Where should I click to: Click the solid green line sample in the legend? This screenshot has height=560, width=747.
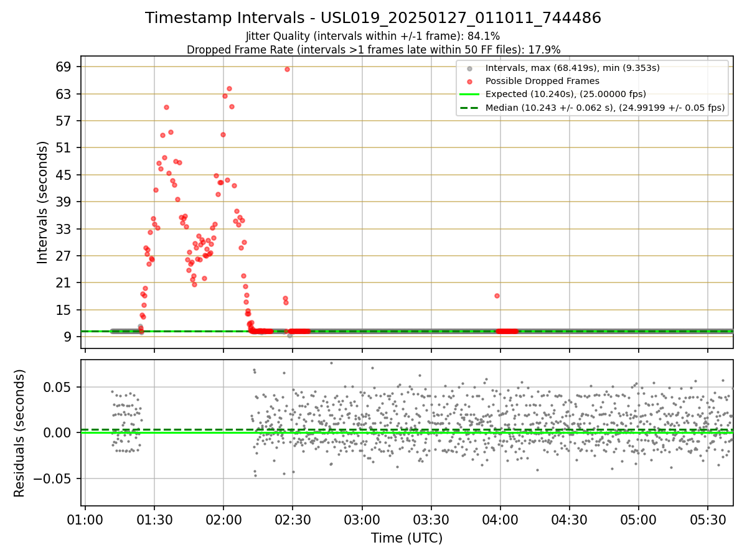click(469, 95)
